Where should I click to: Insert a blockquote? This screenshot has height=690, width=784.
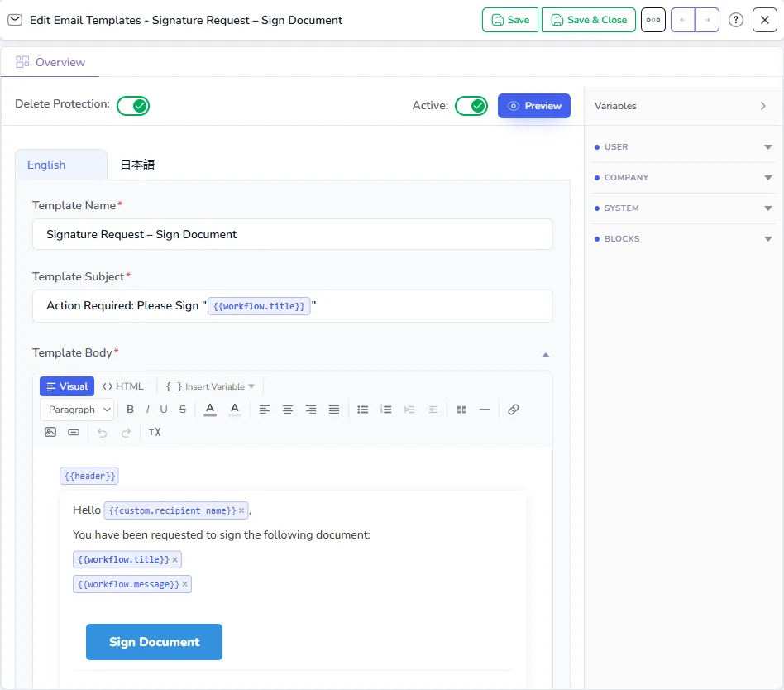point(461,410)
